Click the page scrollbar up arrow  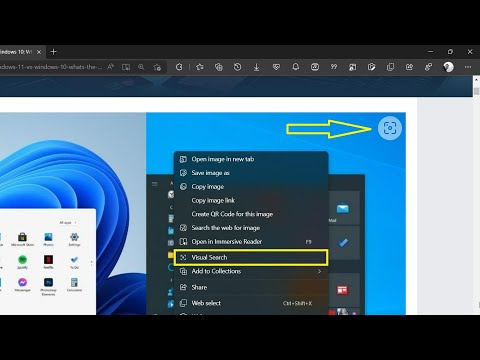tap(476, 80)
